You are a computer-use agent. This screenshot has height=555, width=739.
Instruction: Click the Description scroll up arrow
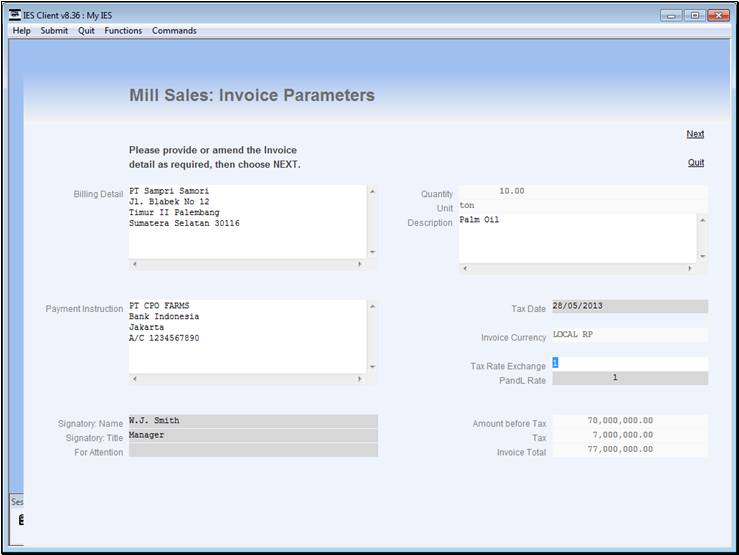[x=703, y=220]
